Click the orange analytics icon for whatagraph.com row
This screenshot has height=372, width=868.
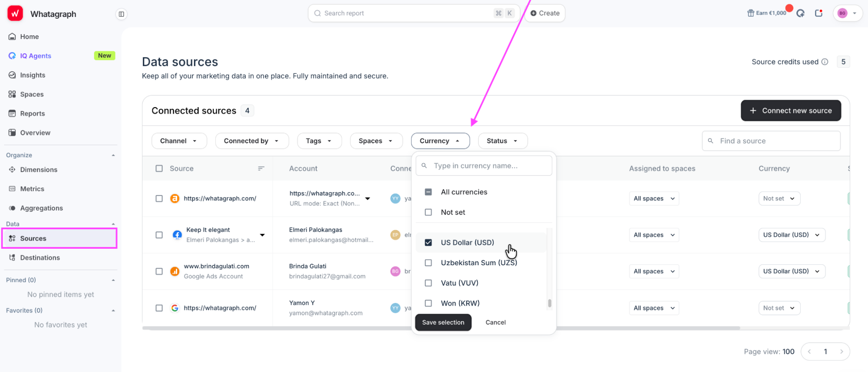[x=175, y=198]
